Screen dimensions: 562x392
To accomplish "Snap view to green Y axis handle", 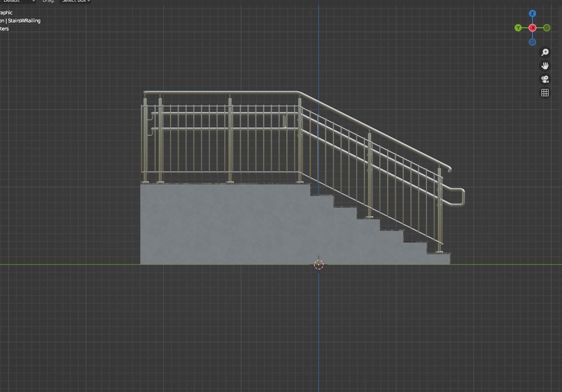I will 518,28.
